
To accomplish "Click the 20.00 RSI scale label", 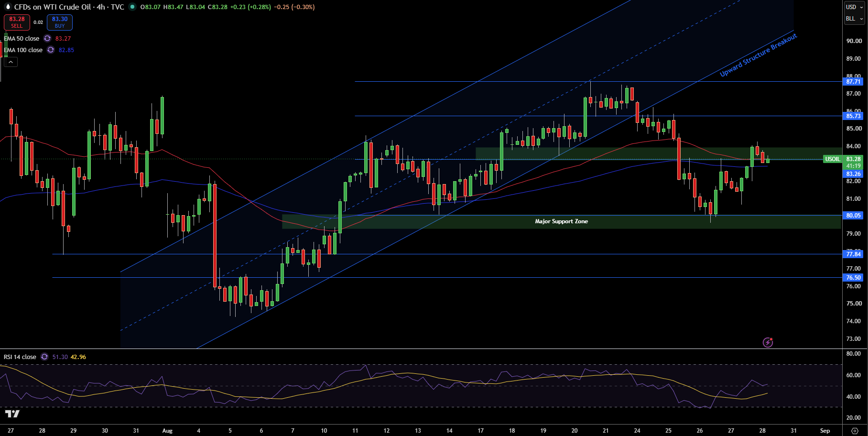I will (854, 418).
